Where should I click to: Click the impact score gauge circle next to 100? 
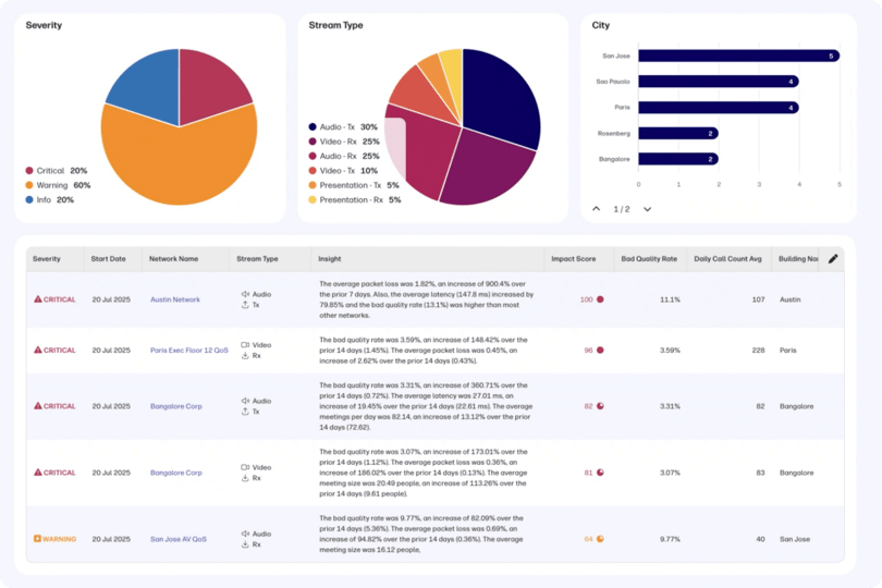point(601,299)
